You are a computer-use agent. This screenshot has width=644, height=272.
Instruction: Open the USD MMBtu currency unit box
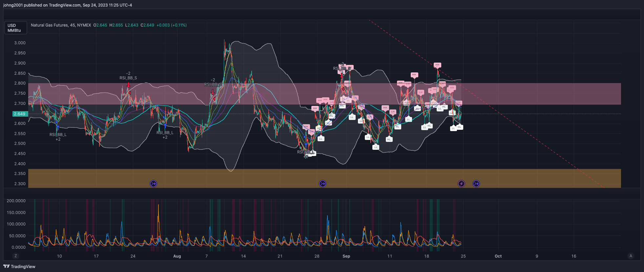15,28
